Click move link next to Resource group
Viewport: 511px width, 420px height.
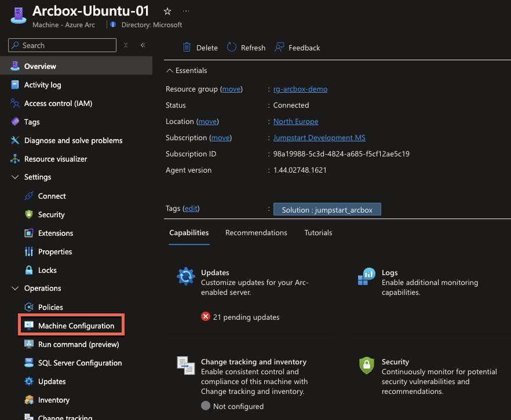coord(231,89)
